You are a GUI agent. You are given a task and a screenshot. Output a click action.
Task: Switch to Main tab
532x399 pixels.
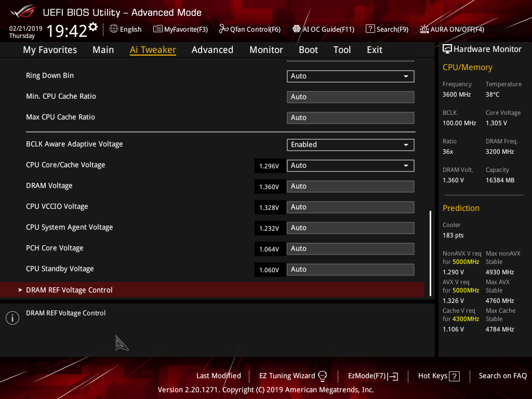(103, 50)
